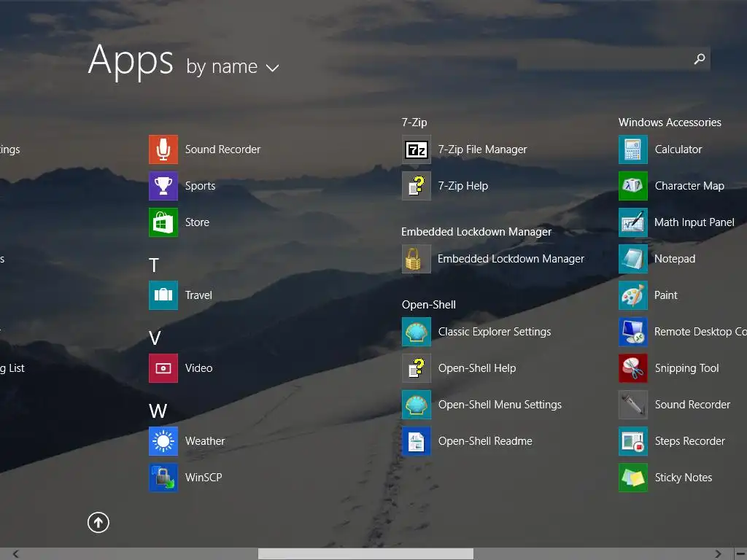The width and height of the screenshot is (747, 560).
Task: Click the 'Steps Recorder' label
Action: pos(690,441)
